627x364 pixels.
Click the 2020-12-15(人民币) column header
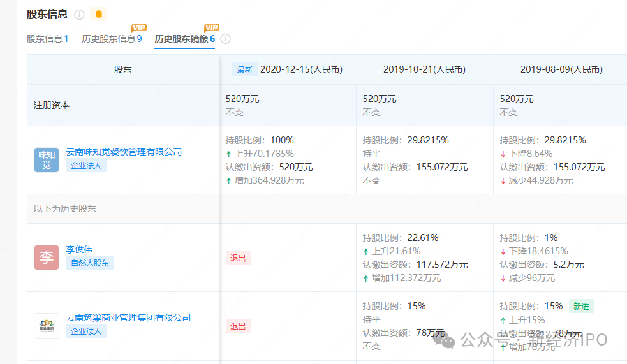click(302, 69)
